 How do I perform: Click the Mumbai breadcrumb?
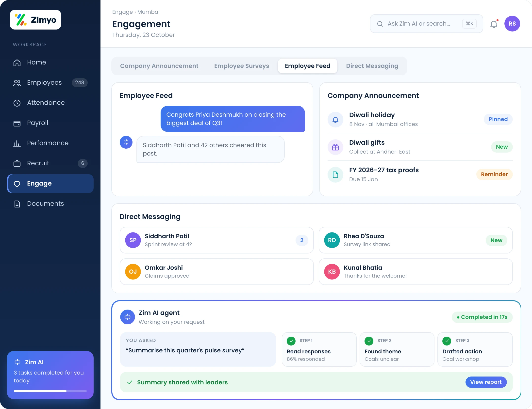[x=149, y=12]
